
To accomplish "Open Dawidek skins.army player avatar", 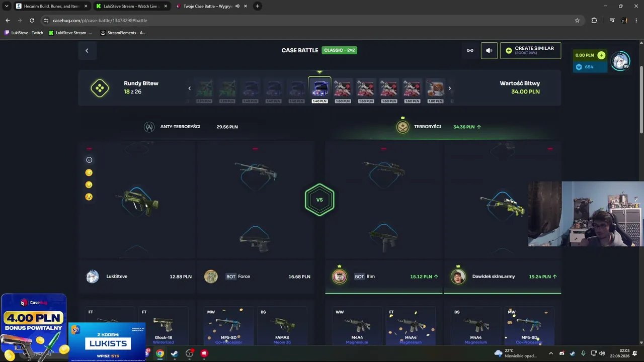I will tap(458, 277).
